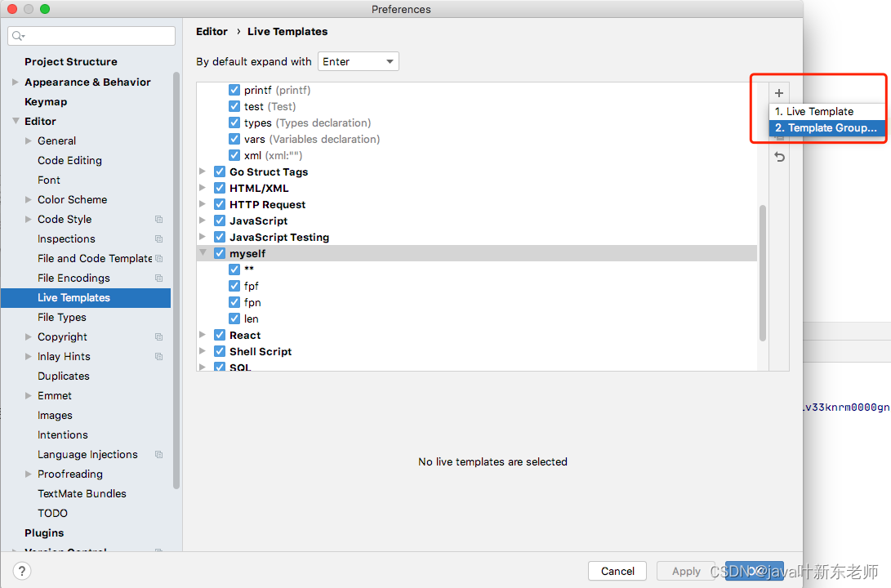Choose Template Group from add menu
The image size is (891, 588).
coord(826,128)
